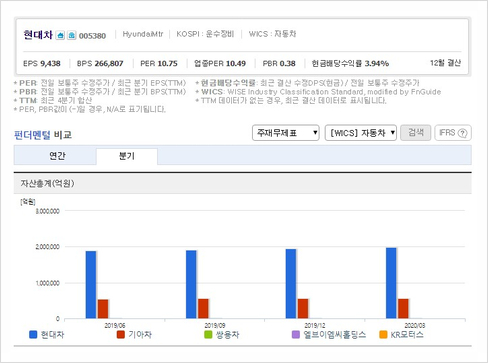The image size is (488, 363).
Task: Click the green 쌍용차 legend swatch
Action: 208,334
